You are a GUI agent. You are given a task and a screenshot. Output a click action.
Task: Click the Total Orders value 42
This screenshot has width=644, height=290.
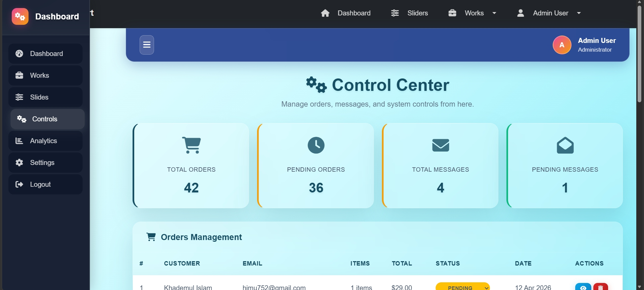tap(191, 188)
